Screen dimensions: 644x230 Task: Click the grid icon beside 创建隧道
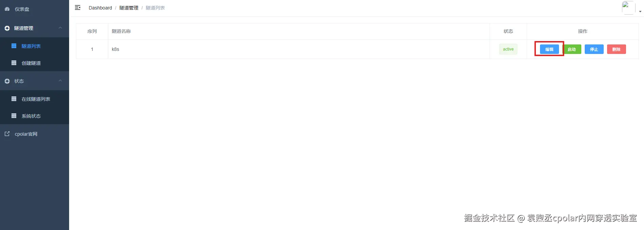click(14, 63)
